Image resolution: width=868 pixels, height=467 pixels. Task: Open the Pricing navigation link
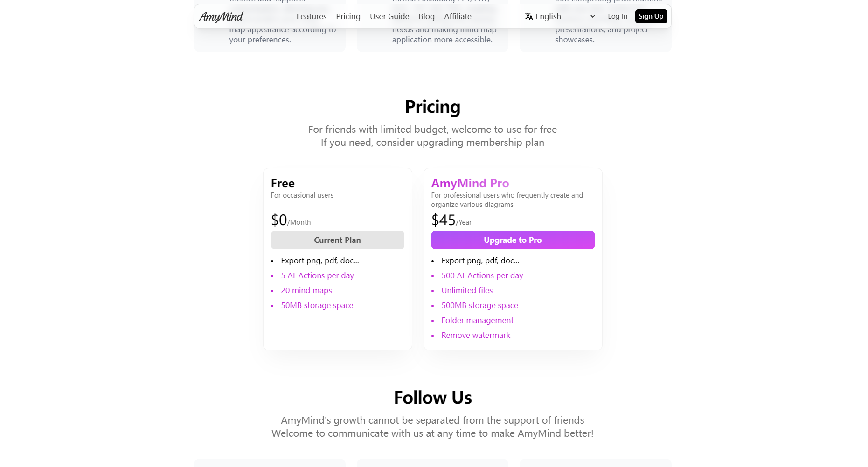click(348, 16)
